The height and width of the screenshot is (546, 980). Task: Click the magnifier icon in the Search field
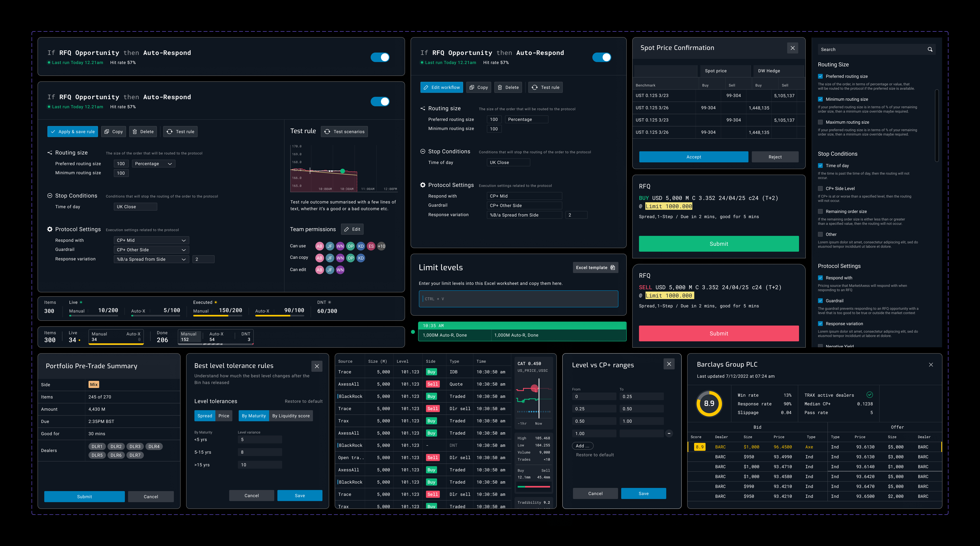click(930, 49)
